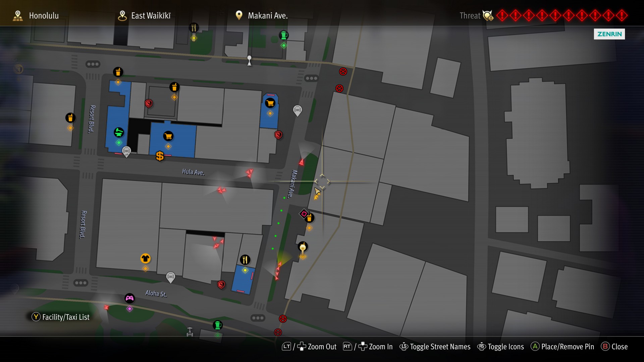
Task: Select the pink diamond substory icon
Action: [x=304, y=214]
